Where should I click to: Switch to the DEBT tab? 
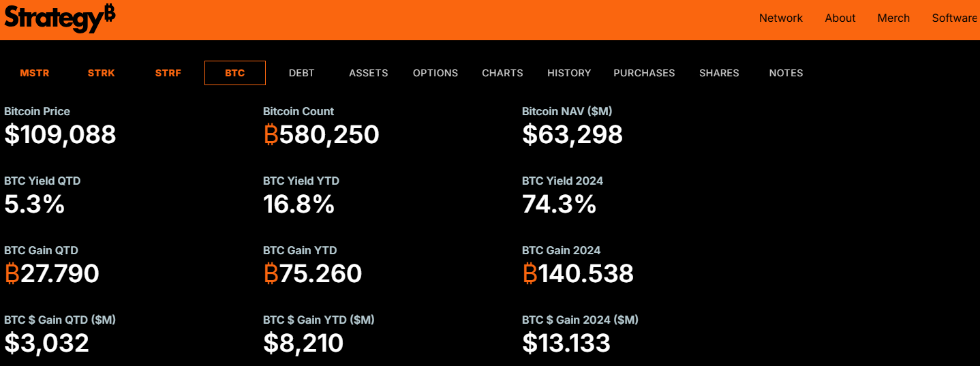click(x=302, y=73)
